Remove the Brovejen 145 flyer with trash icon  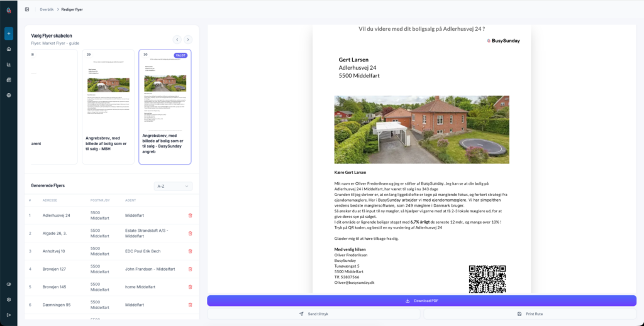[191, 287]
